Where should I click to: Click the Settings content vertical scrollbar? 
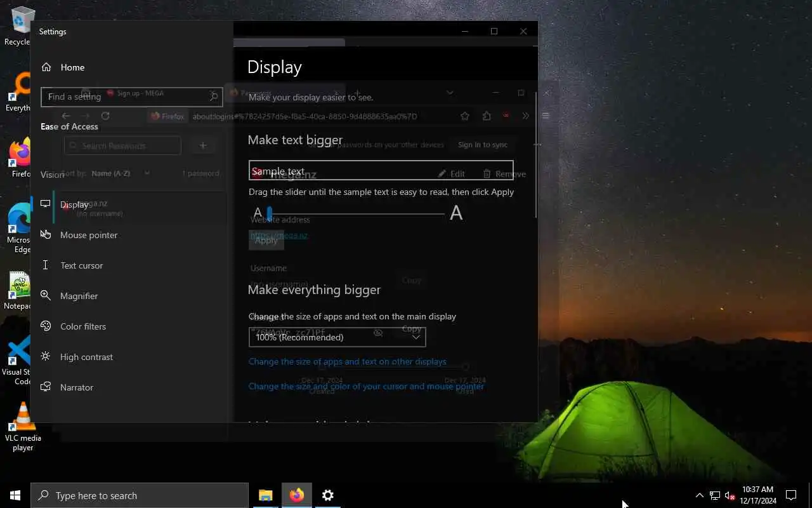pyautogui.click(x=537, y=154)
